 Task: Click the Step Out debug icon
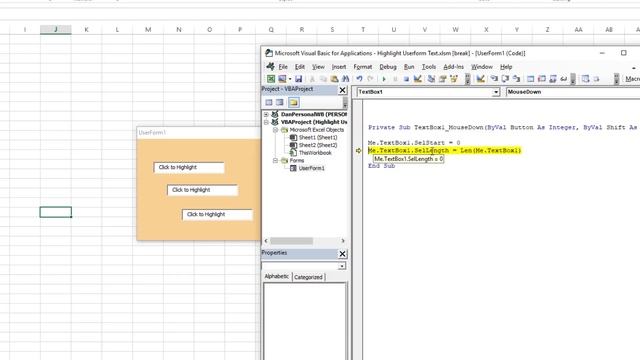tap(516, 79)
